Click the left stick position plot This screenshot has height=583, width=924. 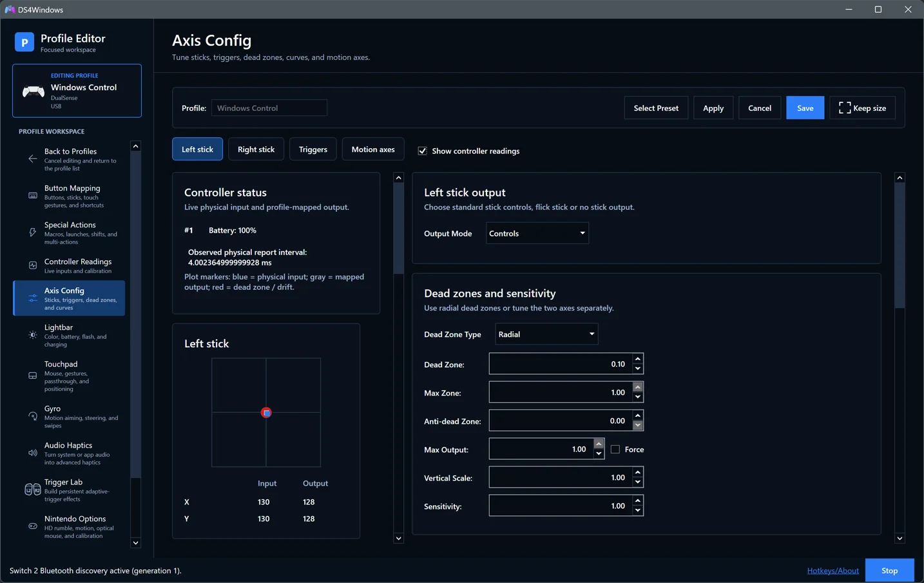[266, 412]
